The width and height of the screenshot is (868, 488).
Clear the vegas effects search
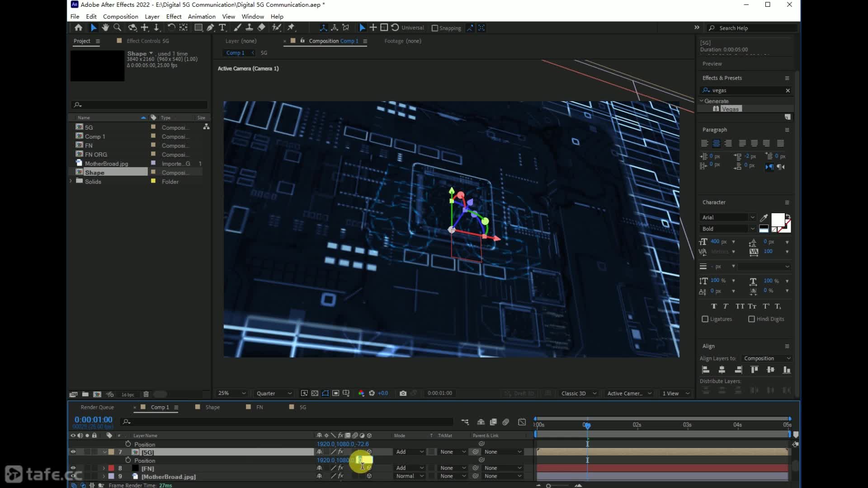(x=788, y=90)
